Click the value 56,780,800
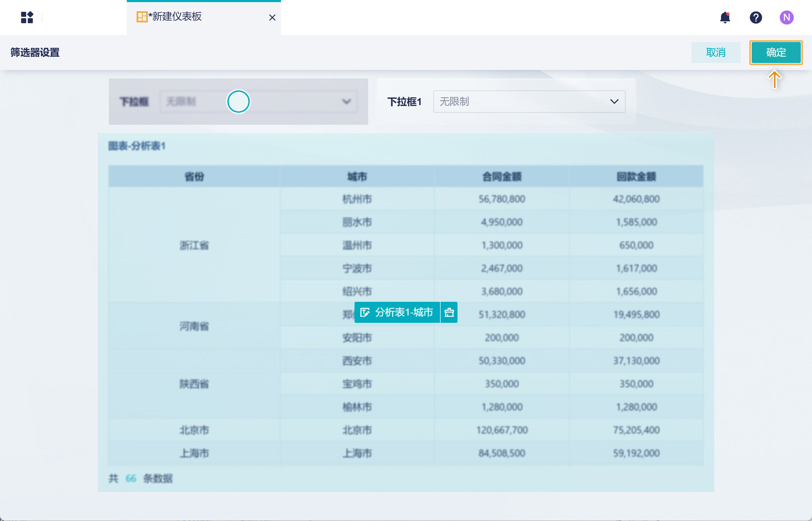Screen dimensions: 812x521 [x=502, y=199]
